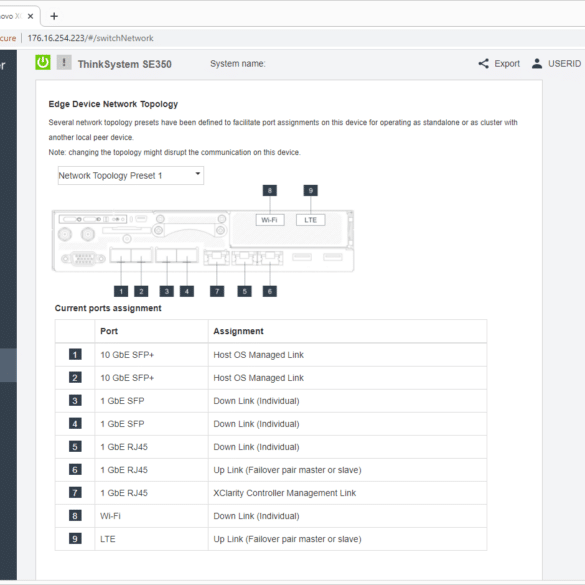Click the green power status icon
585x585 pixels.
[43, 62]
